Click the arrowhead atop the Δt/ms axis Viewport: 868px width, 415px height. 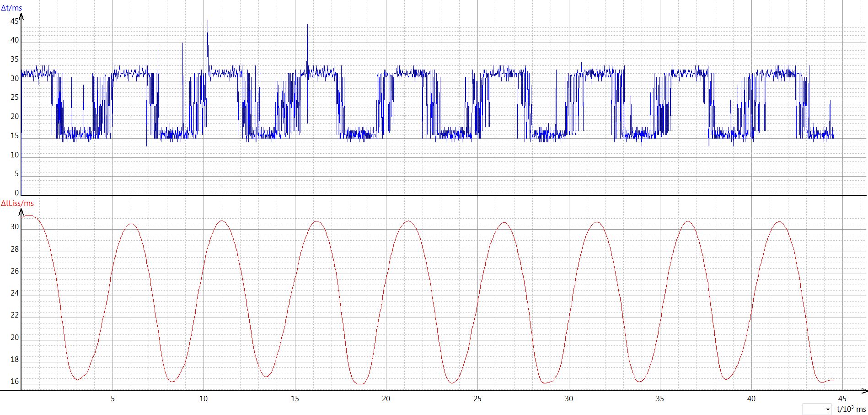(21, 16)
